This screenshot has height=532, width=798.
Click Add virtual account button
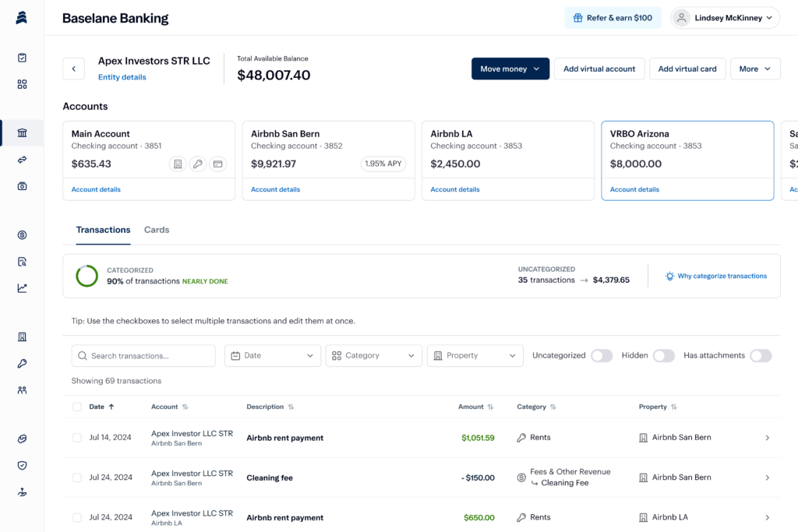pyautogui.click(x=599, y=69)
